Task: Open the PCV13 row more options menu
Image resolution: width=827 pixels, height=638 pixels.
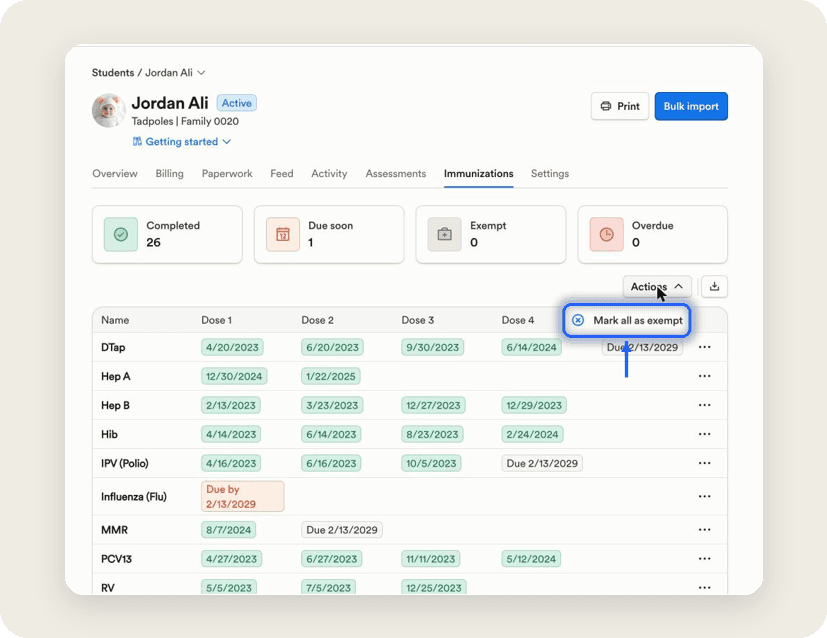Action: (x=704, y=558)
